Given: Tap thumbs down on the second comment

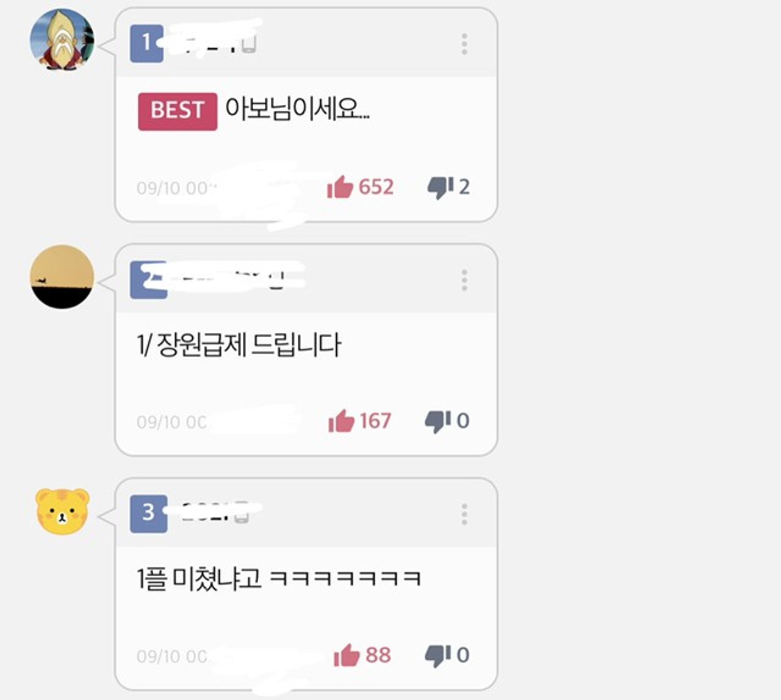Looking at the screenshot, I should (x=438, y=421).
